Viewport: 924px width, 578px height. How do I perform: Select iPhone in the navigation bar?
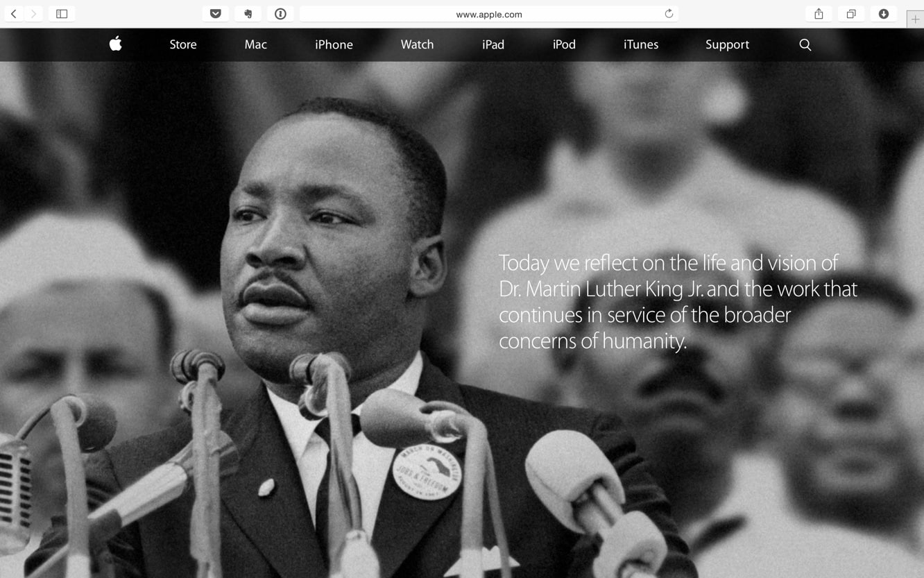click(334, 44)
